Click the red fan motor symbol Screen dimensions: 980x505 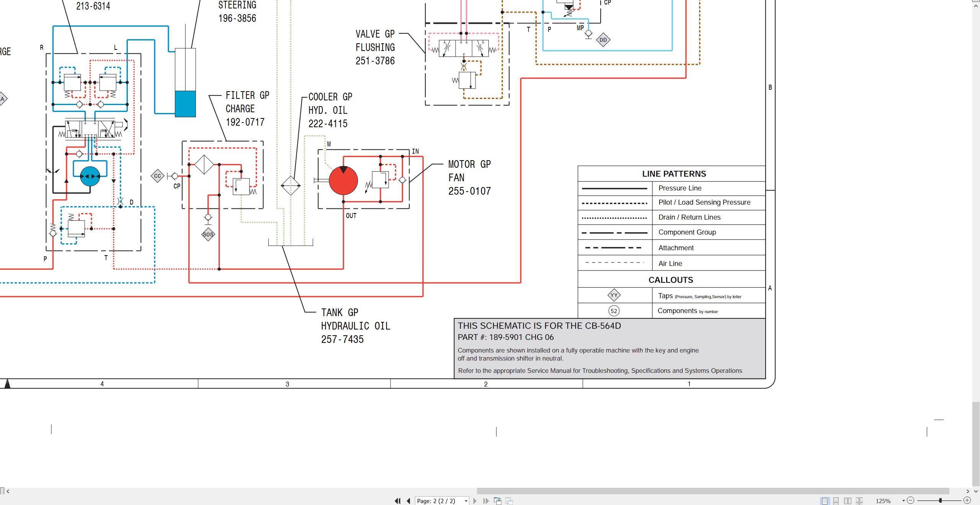(343, 180)
